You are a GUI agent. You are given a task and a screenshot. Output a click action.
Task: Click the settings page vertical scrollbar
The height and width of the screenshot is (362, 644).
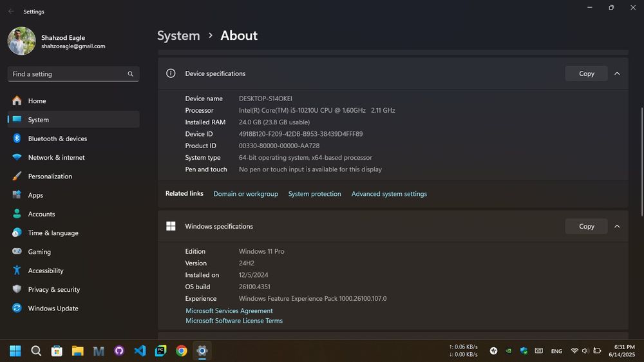coord(642,162)
